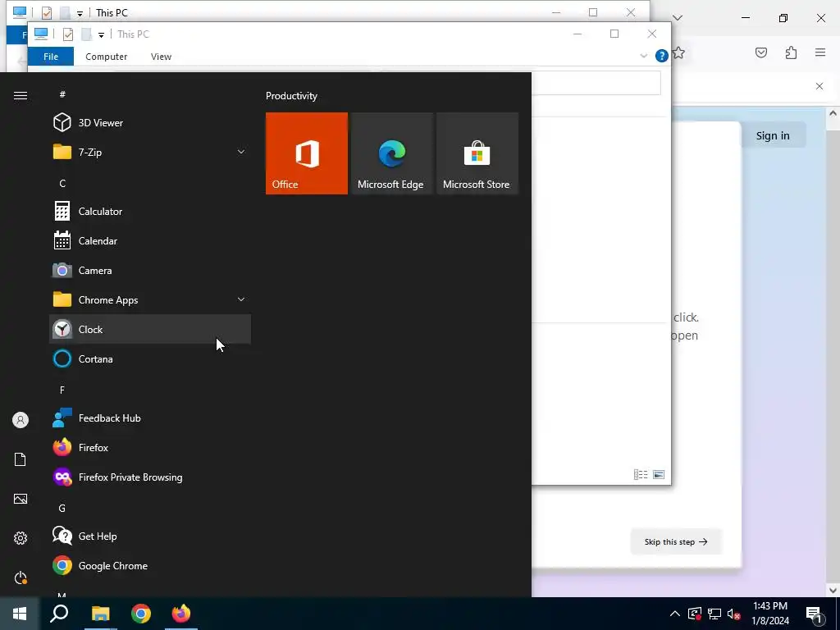Click the Sign in button in Firefox

click(773, 135)
